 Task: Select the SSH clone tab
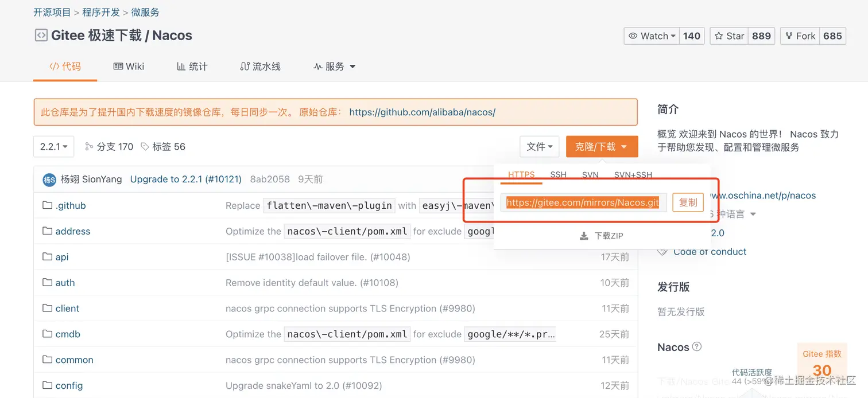tap(558, 175)
